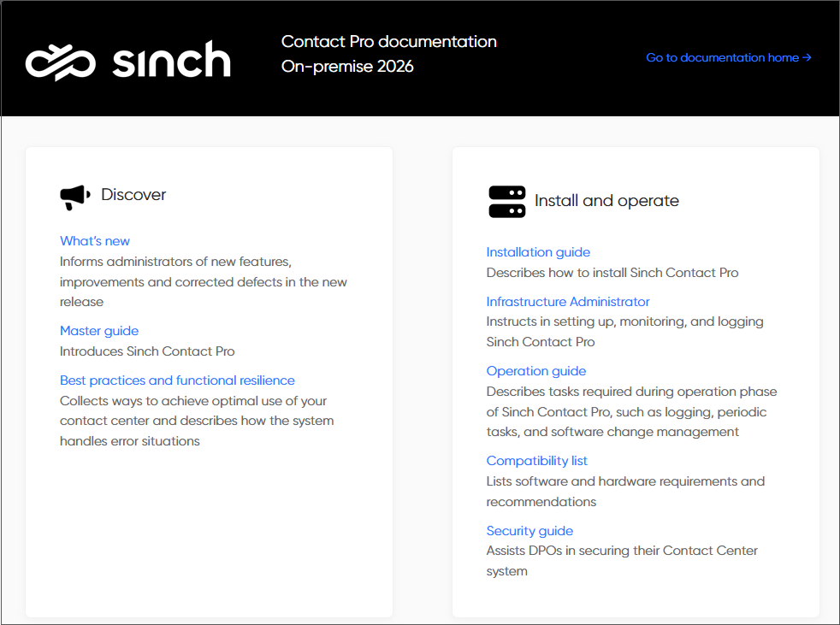Click the server icon beside Install and operate

click(506, 202)
